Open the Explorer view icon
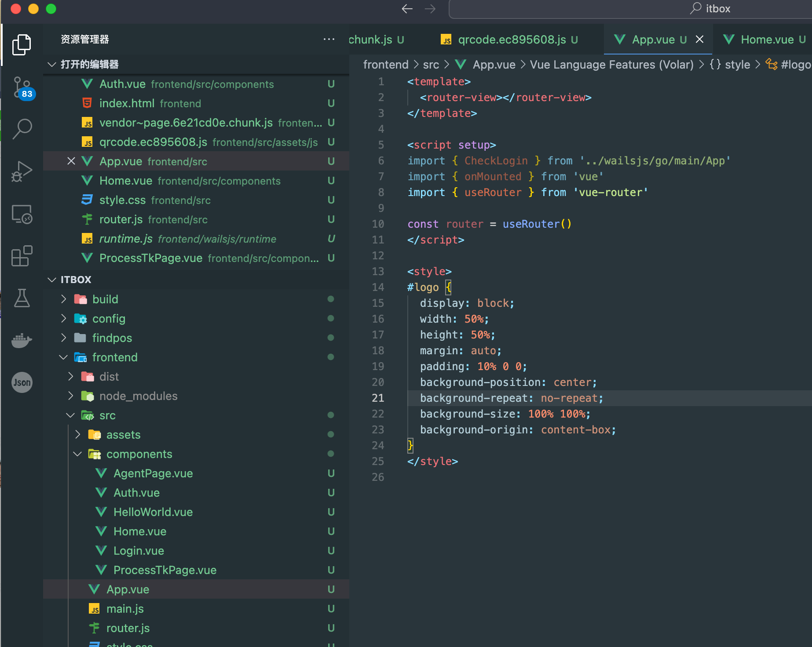This screenshot has width=812, height=647. [22, 44]
